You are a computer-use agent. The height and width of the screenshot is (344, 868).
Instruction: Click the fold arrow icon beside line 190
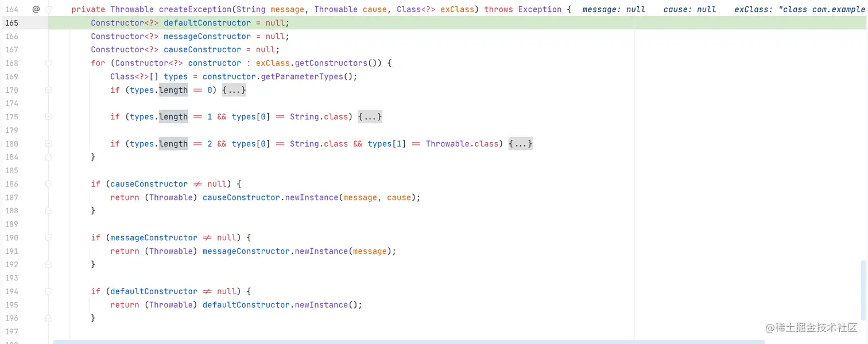coord(48,237)
